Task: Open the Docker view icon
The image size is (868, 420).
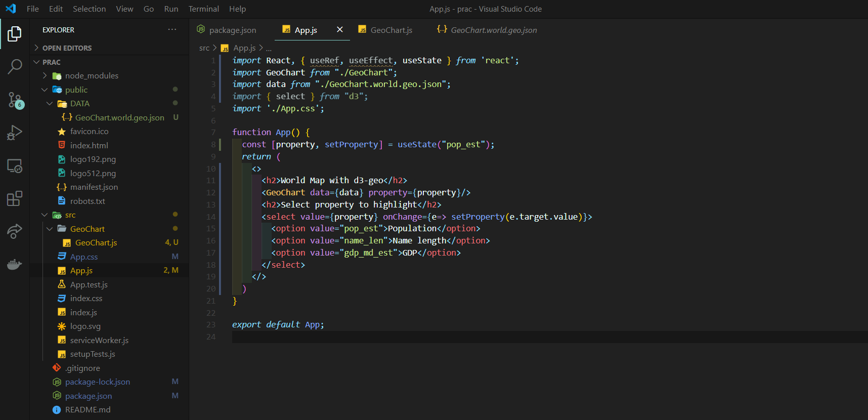Action: (15, 264)
